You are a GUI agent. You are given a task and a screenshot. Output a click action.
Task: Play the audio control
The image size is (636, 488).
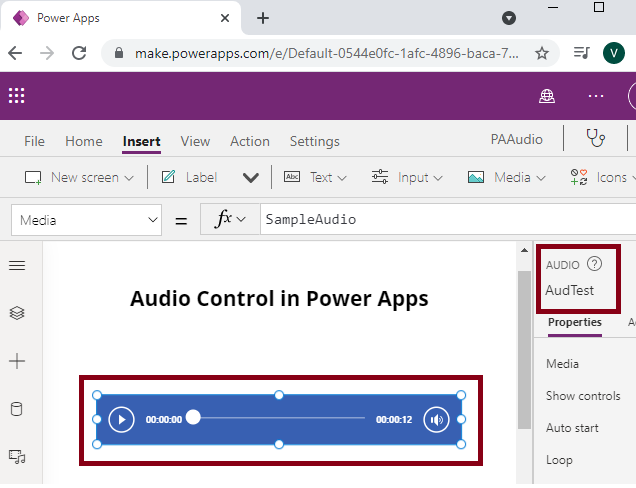tap(121, 419)
